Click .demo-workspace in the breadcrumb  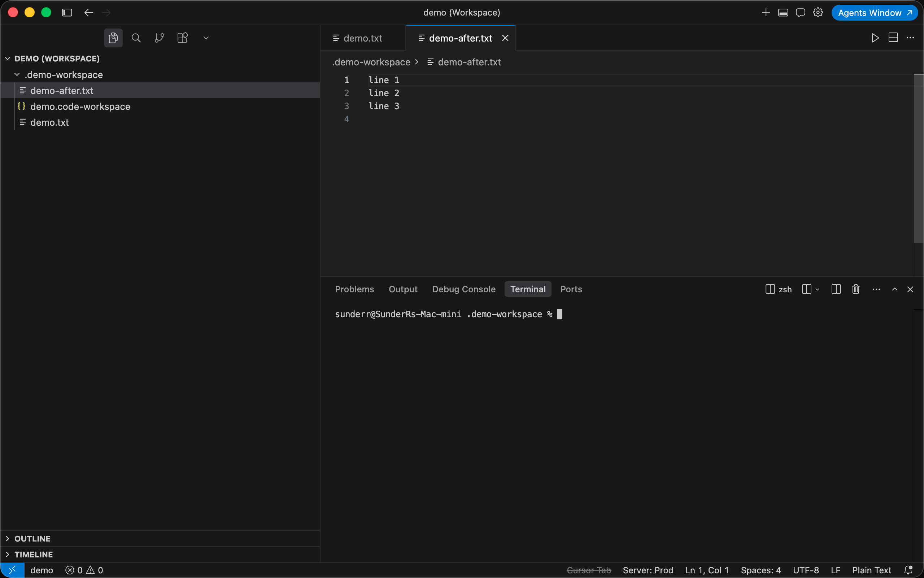click(x=371, y=62)
